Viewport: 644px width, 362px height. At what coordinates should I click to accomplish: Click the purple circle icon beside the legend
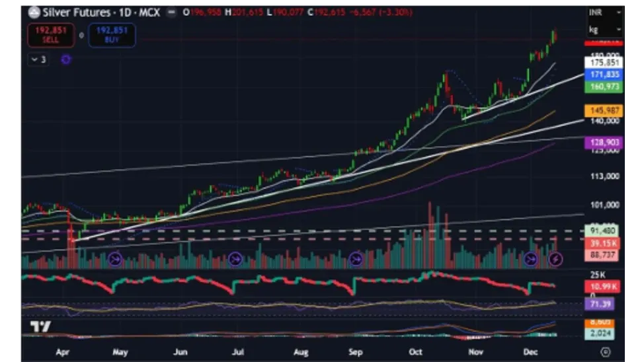[x=65, y=60]
